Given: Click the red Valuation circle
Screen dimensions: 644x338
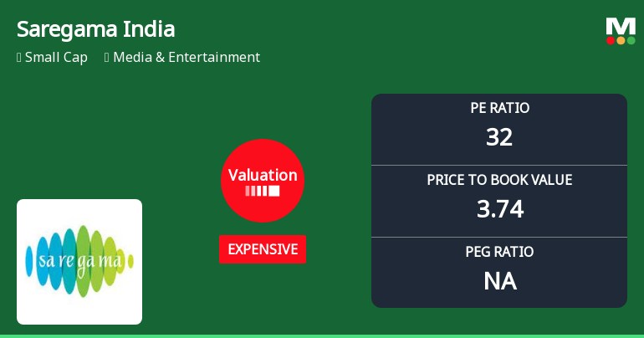Looking at the screenshot, I should (263, 180).
